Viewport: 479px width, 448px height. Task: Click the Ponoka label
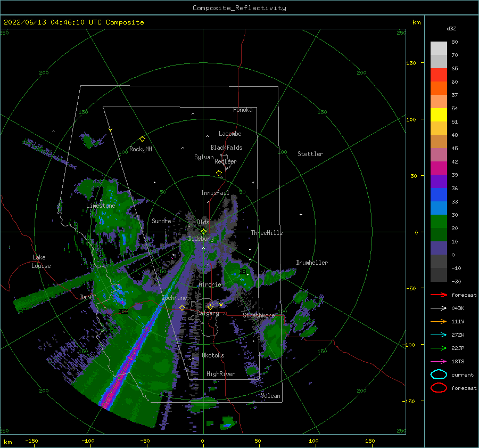[243, 110]
